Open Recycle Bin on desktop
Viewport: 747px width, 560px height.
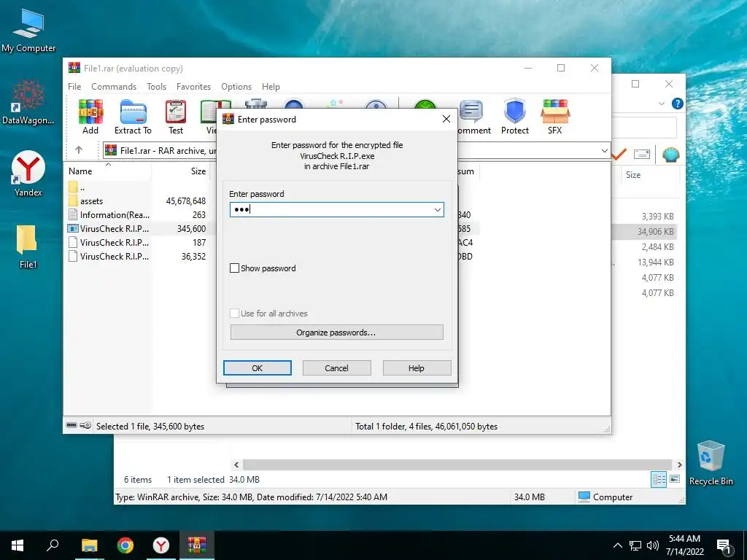(711, 463)
